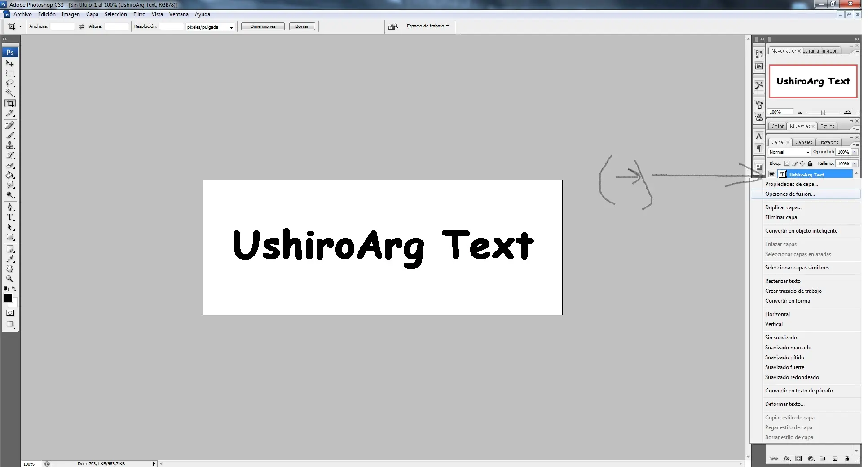Open the Paragraph panel icon

pos(759,148)
